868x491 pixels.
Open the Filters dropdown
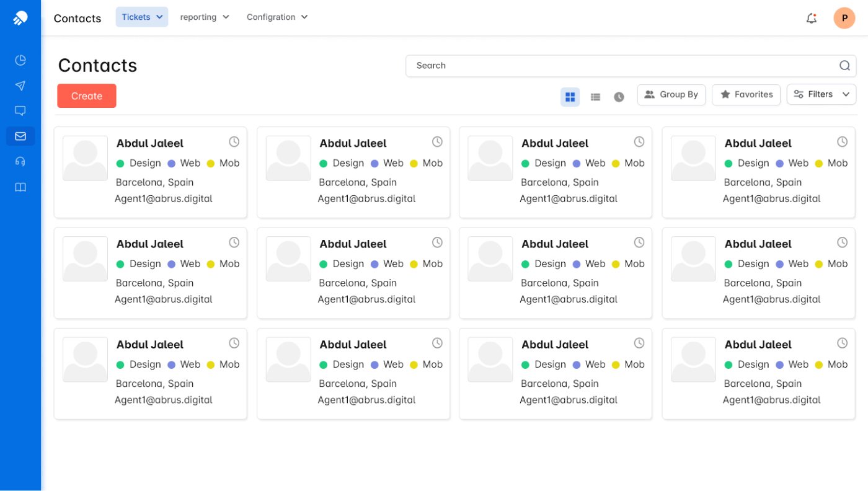point(821,95)
